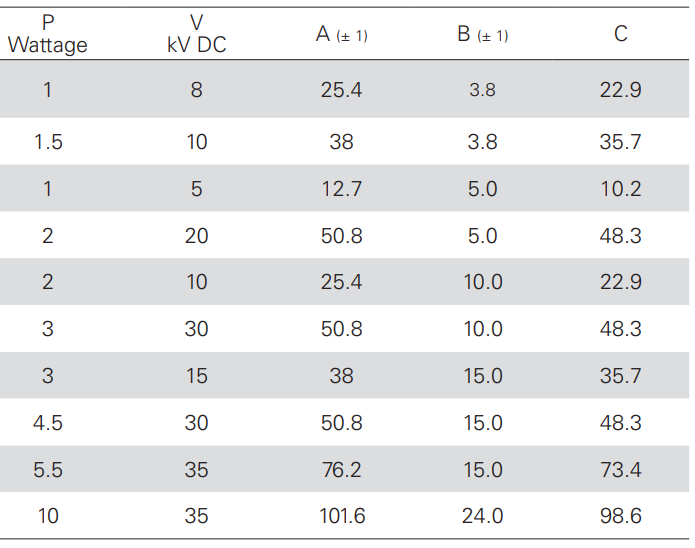Image resolution: width=695 pixels, height=548 pixels.
Task: Select the 5 kV DC voltage cell
Action: (197, 189)
